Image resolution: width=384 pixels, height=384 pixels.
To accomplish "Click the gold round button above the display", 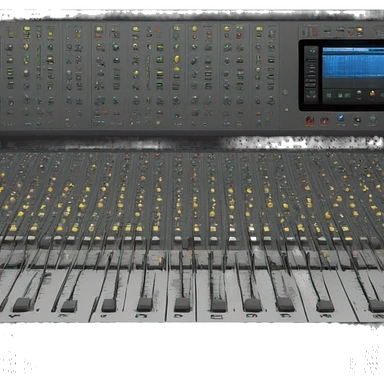I will (359, 30).
